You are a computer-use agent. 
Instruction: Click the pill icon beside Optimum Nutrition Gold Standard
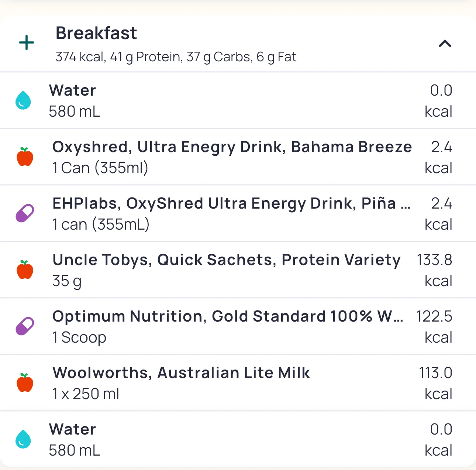(25, 326)
